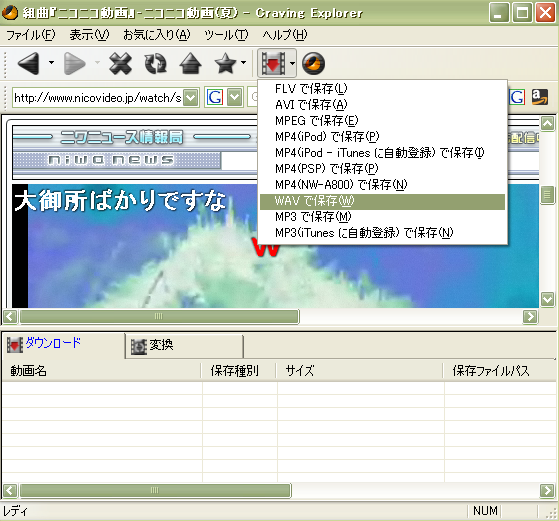Select MP4(iPod) で保存(P) option

(382, 137)
